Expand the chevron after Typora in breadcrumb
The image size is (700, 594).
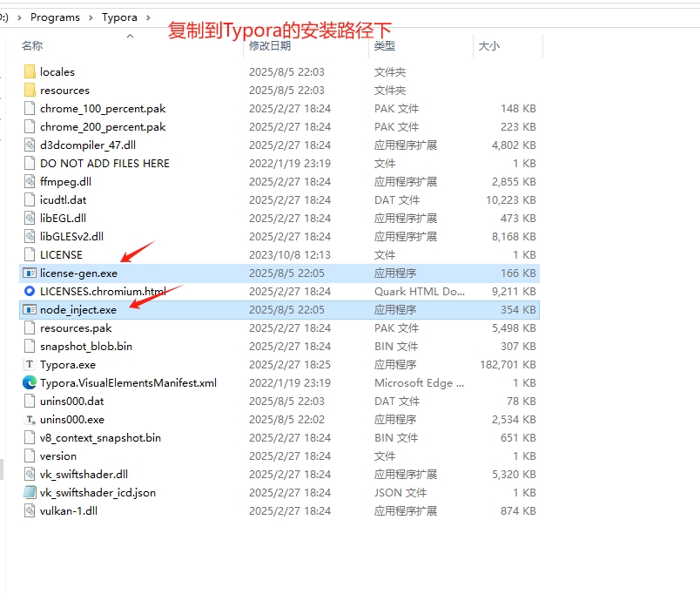[x=148, y=17]
